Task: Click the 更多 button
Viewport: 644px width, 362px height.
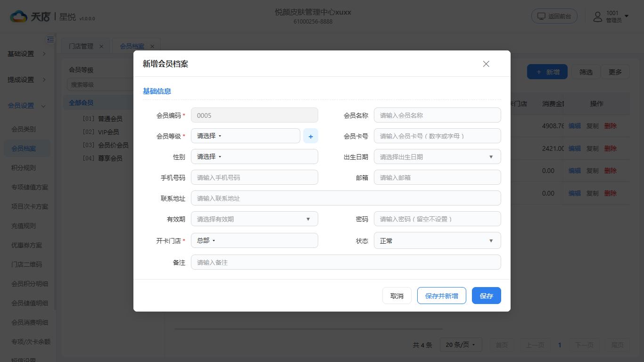Action: coord(615,72)
